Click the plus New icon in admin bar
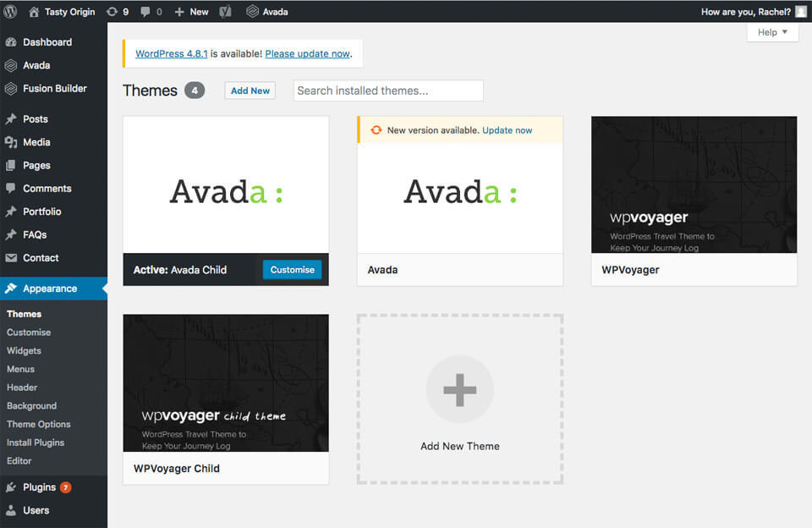812x528 pixels. click(x=179, y=11)
